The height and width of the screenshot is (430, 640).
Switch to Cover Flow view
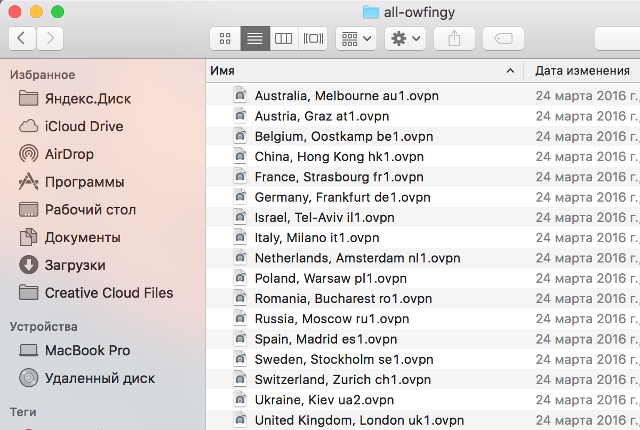[x=313, y=38]
